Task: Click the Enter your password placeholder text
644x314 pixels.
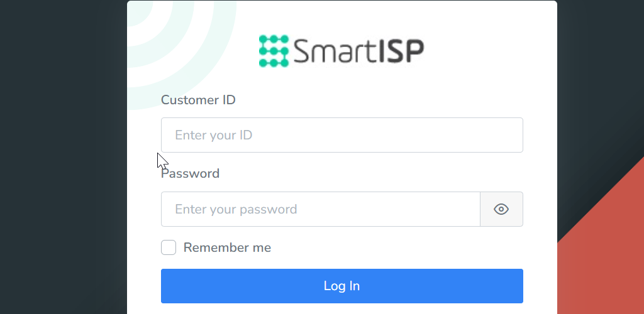Action: pos(236,210)
